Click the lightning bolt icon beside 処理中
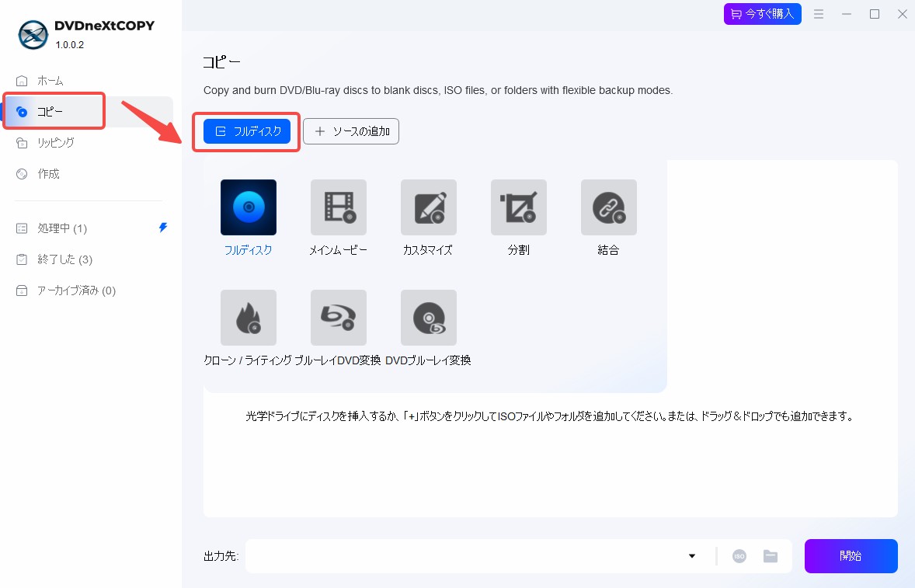Screen dimensions: 915x588 163,228
